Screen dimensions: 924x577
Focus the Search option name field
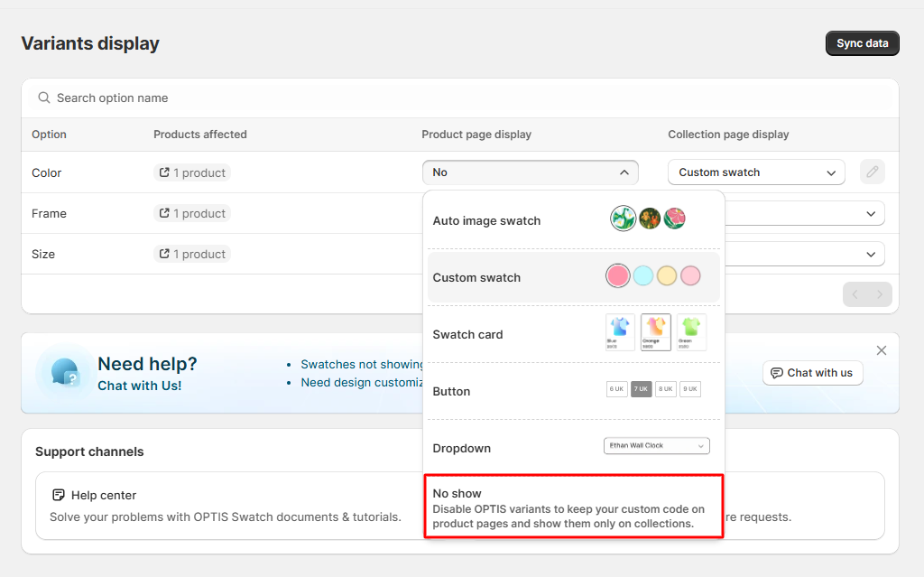[459, 98]
